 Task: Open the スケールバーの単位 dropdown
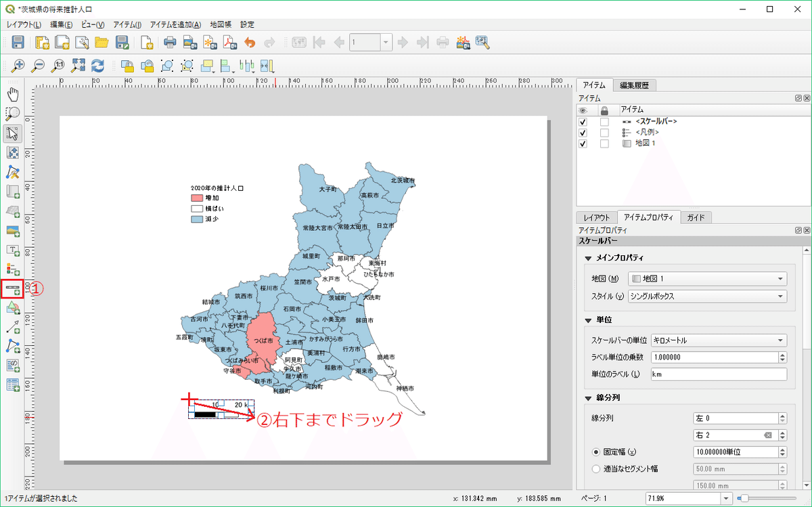(x=719, y=340)
